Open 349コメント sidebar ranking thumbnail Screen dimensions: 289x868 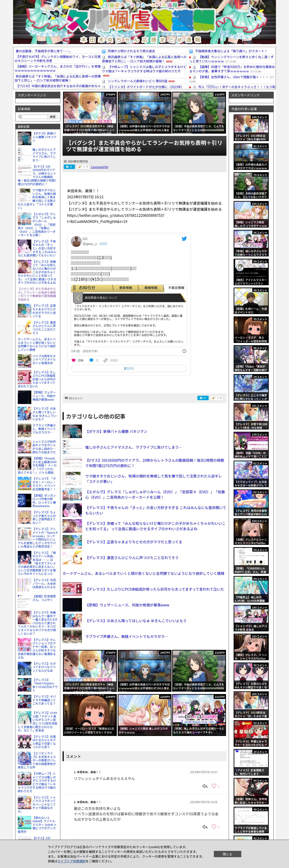(251, 128)
